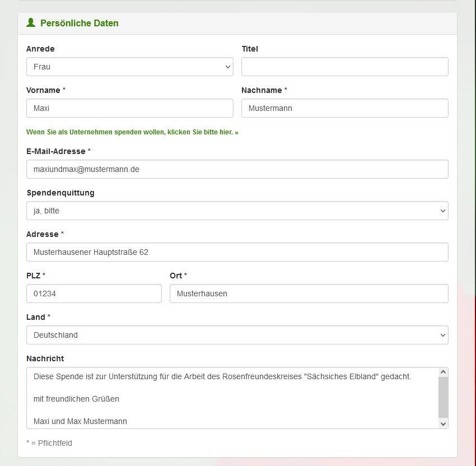
Task: Click the Nachname field containing Mustermann
Action: (345, 108)
